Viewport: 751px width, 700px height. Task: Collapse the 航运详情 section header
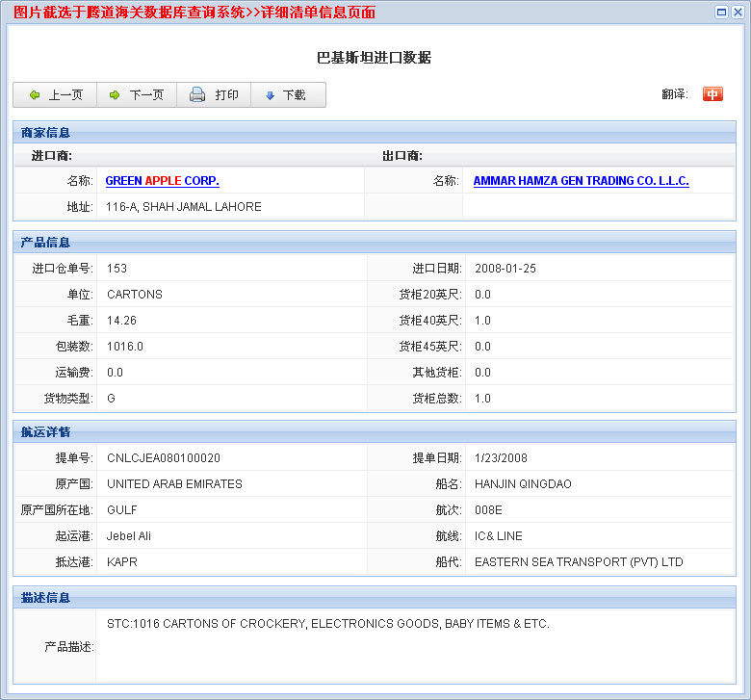click(x=46, y=432)
